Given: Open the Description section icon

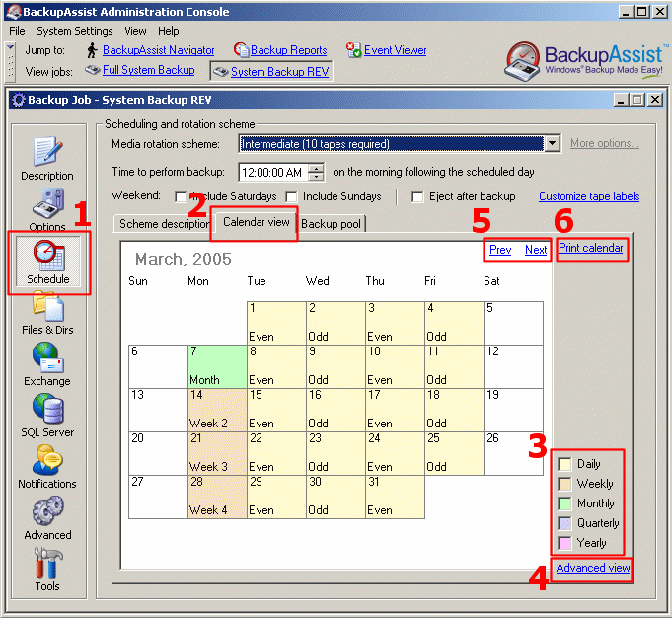Looking at the screenshot, I should click(47, 151).
